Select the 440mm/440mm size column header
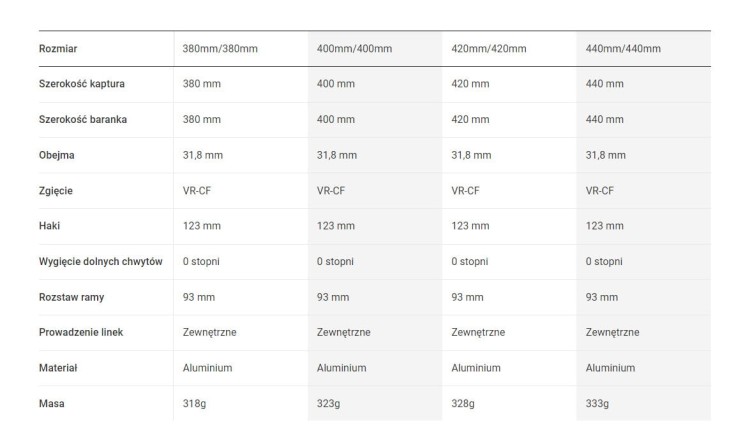 [623, 49]
